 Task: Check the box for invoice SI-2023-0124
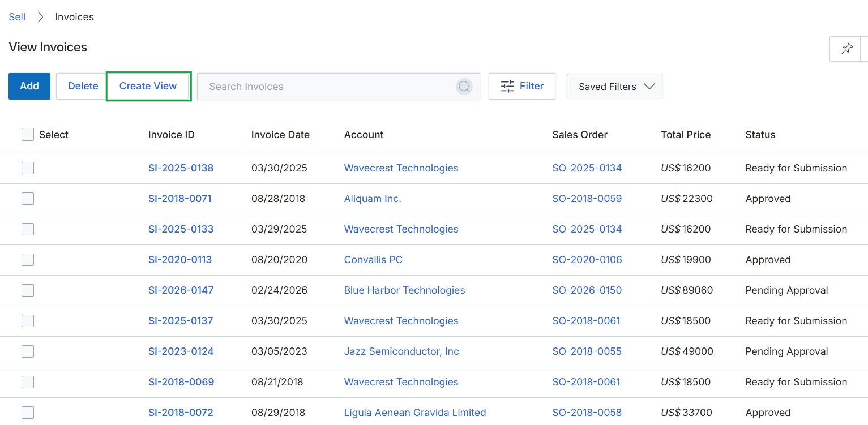click(x=28, y=351)
